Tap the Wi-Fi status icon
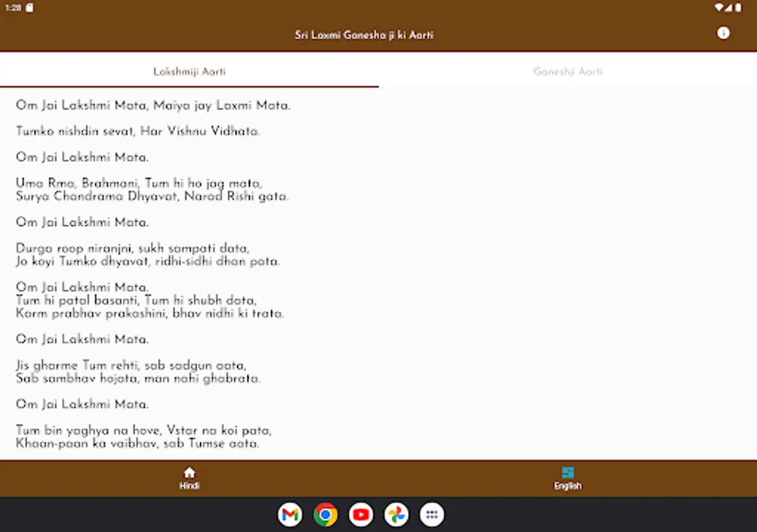757x532 pixels. [719, 8]
